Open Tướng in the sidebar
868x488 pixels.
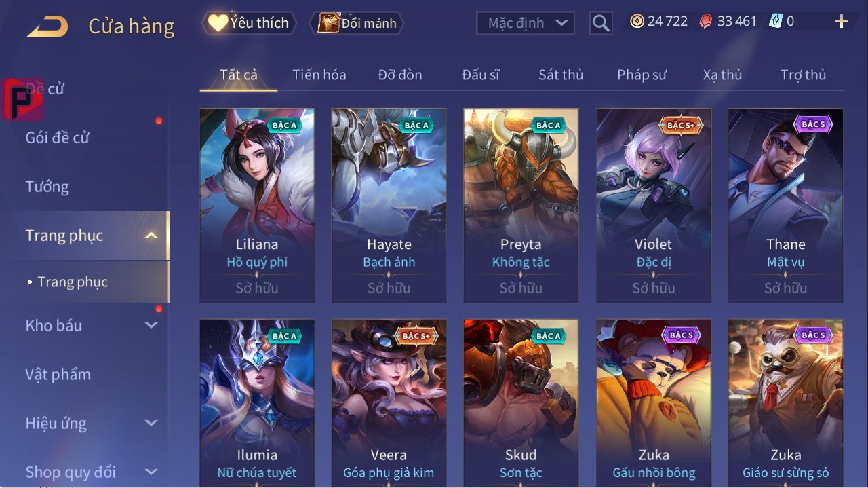47,187
